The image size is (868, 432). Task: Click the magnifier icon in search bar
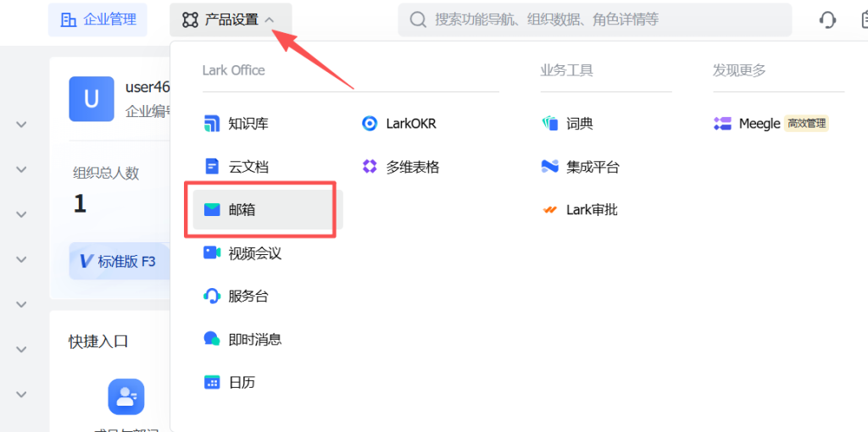(x=417, y=20)
